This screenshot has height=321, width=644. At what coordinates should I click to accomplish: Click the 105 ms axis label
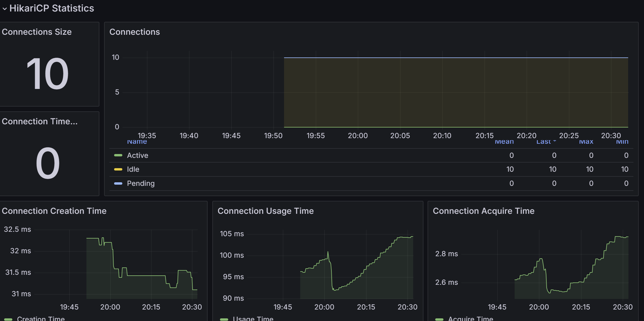(232, 234)
